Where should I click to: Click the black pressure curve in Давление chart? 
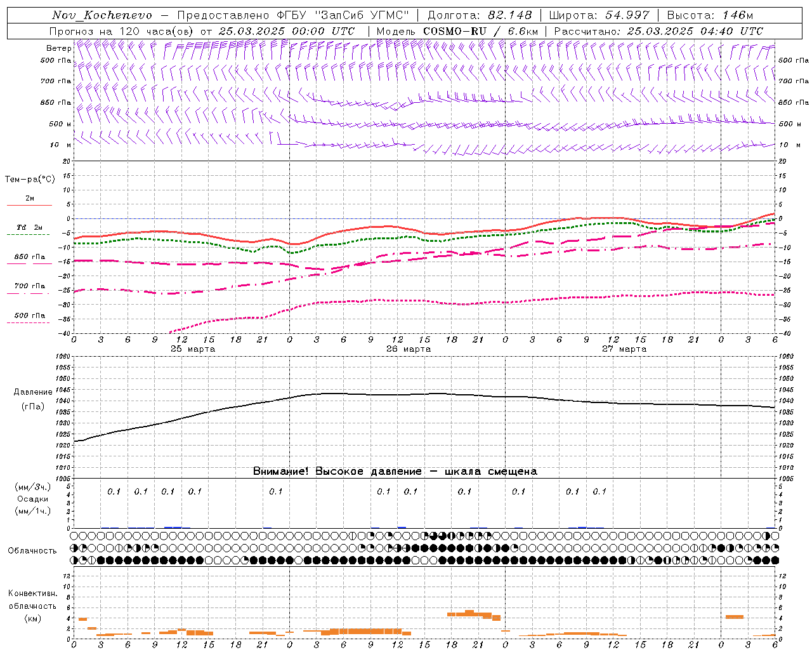click(425, 394)
